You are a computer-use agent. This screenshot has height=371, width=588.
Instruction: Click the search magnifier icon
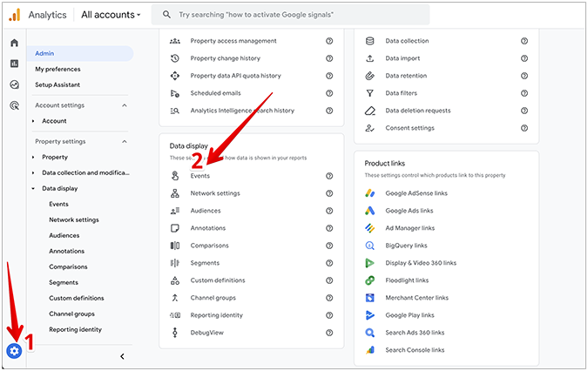(166, 15)
